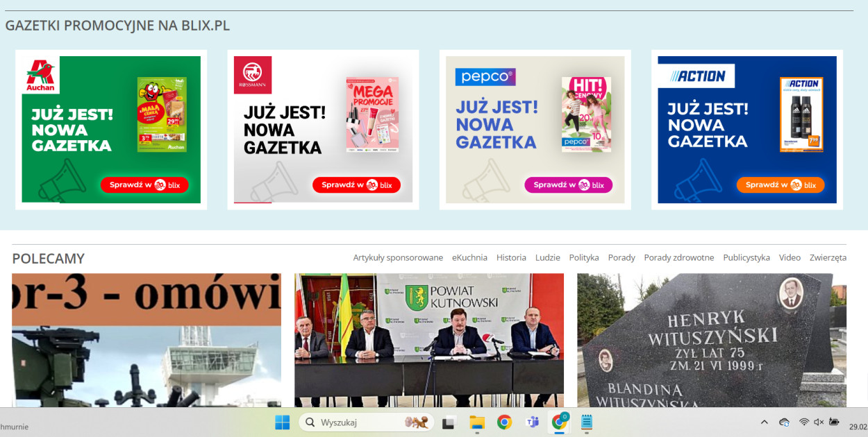Open the OneDrive cloud tray icon

click(785, 422)
